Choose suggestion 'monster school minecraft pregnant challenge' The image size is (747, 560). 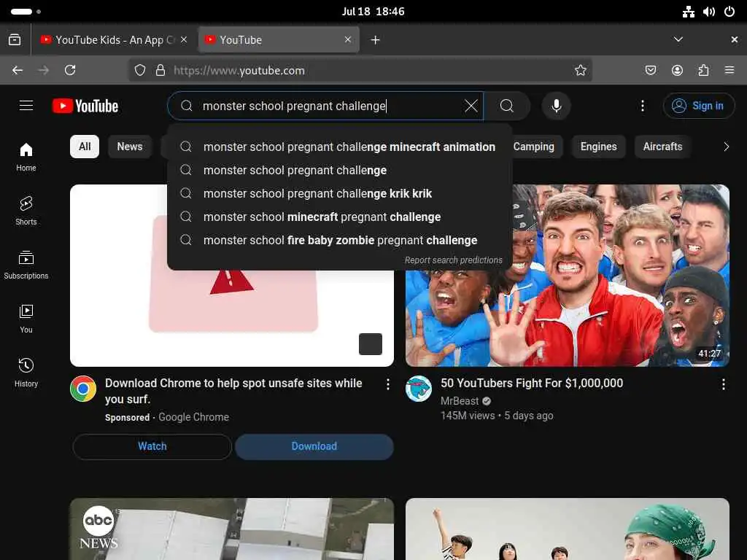point(340,217)
